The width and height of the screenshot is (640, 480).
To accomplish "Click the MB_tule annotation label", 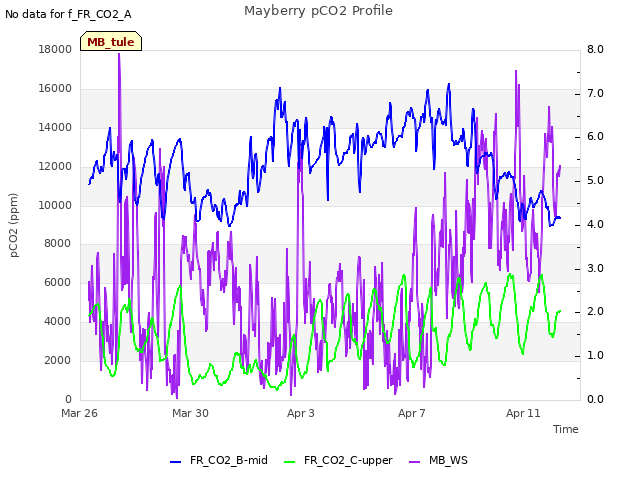I will (111, 42).
